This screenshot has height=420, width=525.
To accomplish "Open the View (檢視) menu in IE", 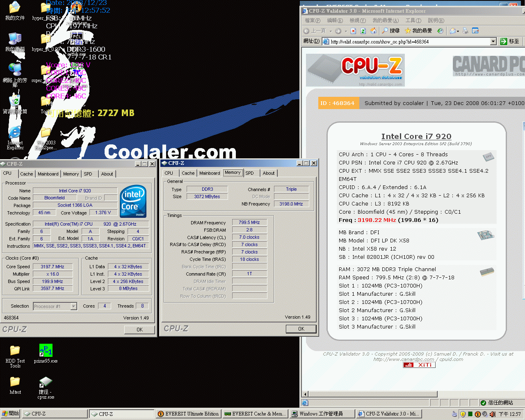I will pos(357,21).
